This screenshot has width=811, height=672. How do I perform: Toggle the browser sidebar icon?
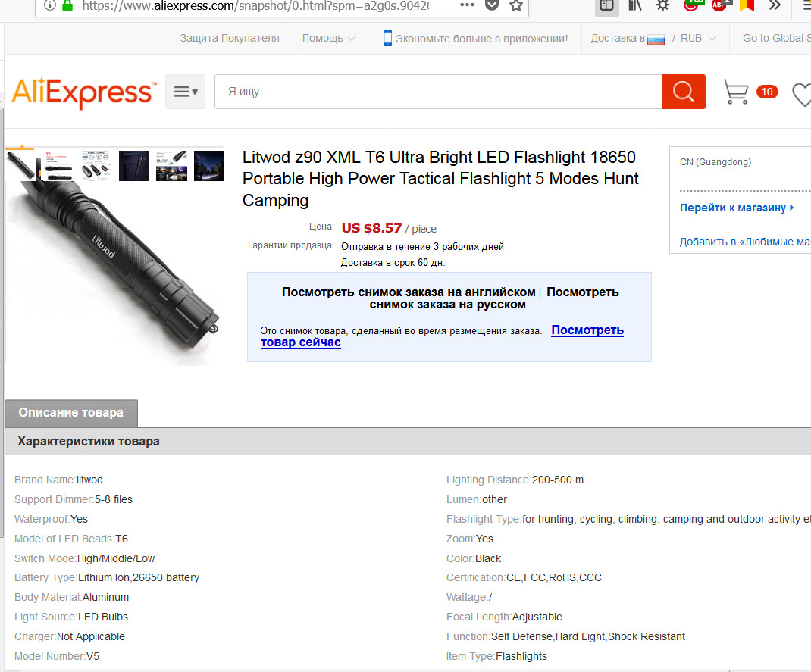[606, 6]
